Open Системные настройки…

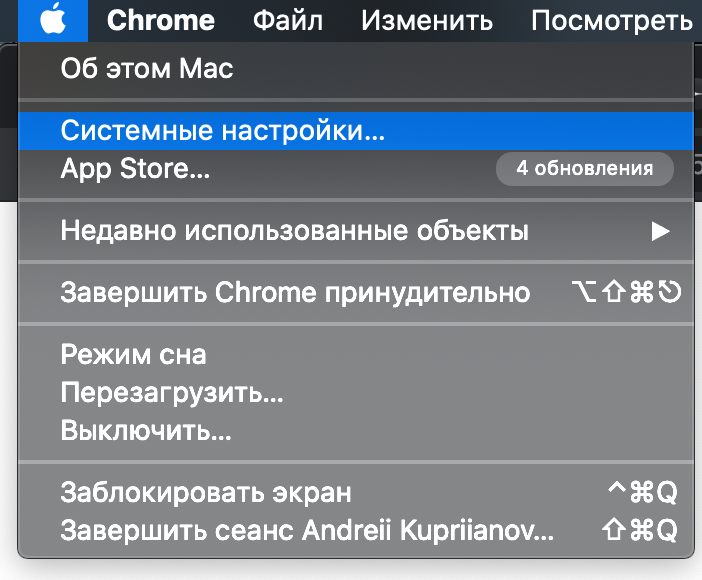click(356, 131)
